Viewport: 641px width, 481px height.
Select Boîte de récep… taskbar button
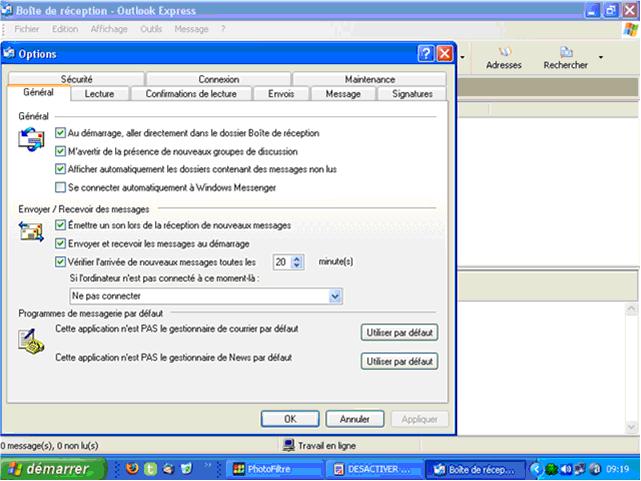[475, 469]
